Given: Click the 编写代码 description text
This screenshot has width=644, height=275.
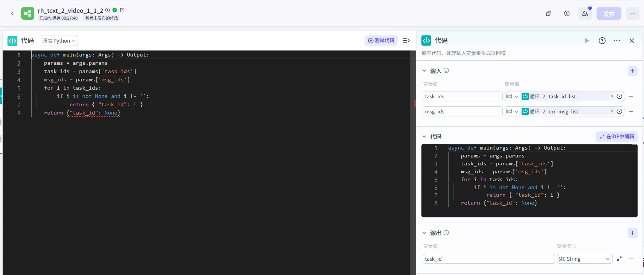Looking at the screenshot, I should (x=464, y=53).
